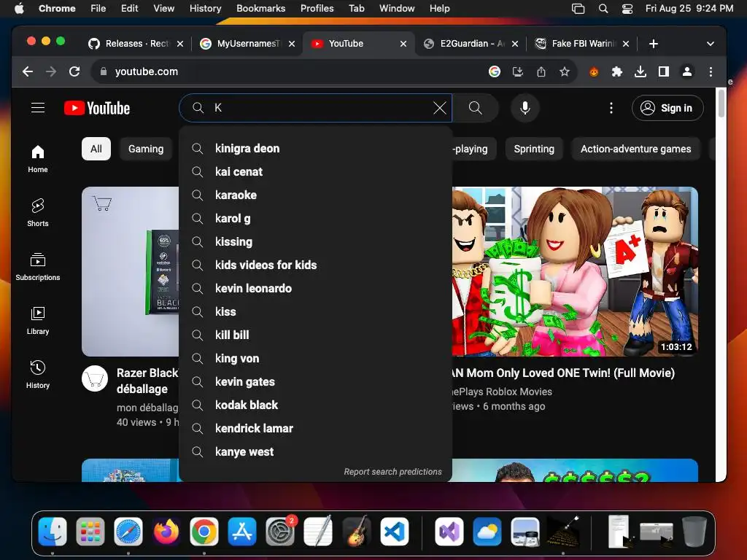
Task: Click the youtube.com address bar
Action: click(292, 72)
